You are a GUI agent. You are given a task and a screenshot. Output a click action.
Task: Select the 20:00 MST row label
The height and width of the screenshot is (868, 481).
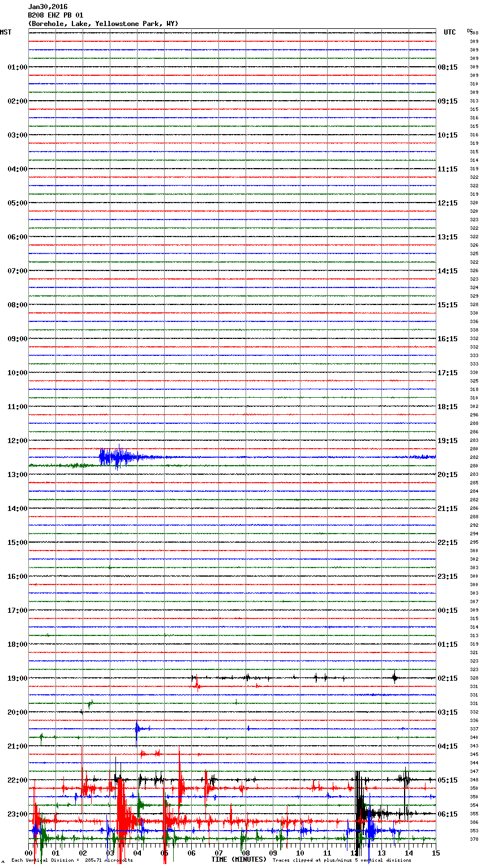tap(17, 712)
